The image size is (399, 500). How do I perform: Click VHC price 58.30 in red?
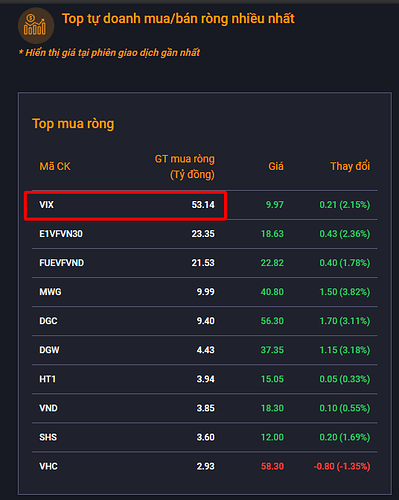tap(272, 466)
